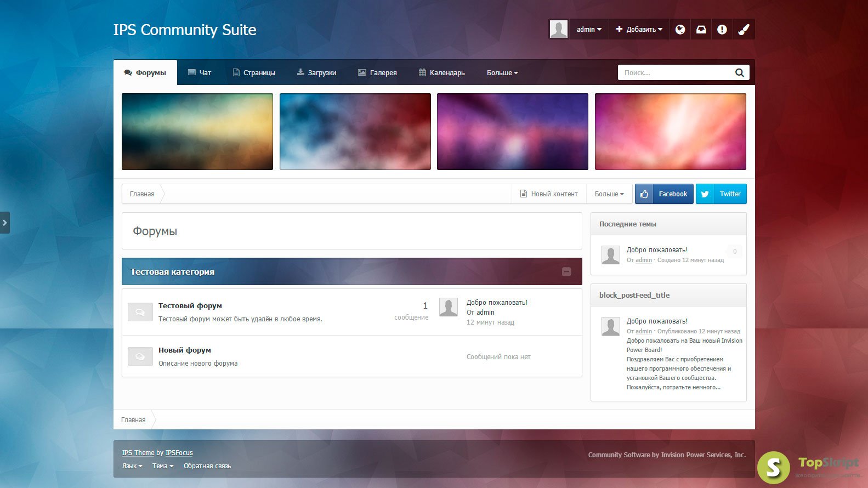The width and height of the screenshot is (868, 488).
Task: Open Добро пожаловать! in Последние темы
Action: coord(657,250)
